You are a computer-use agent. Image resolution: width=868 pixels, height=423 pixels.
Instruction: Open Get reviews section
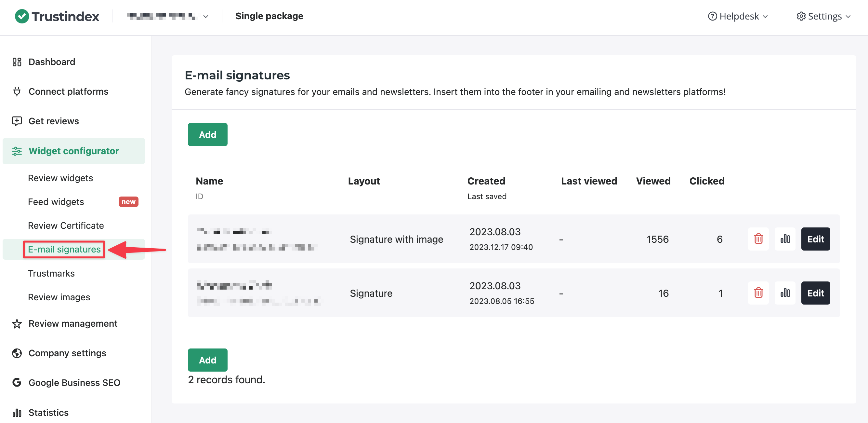(54, 121)
